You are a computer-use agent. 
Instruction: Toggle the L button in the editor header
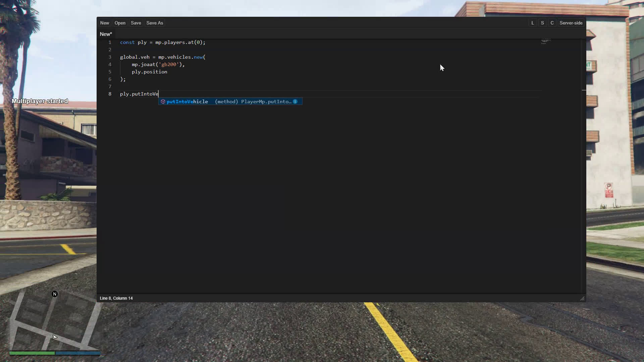(x=533, y=22)
